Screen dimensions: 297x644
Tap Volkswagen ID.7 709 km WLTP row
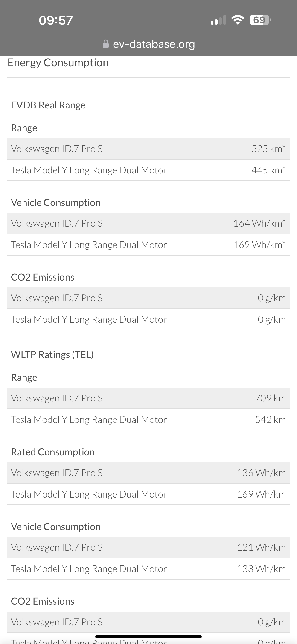(148, 398)
